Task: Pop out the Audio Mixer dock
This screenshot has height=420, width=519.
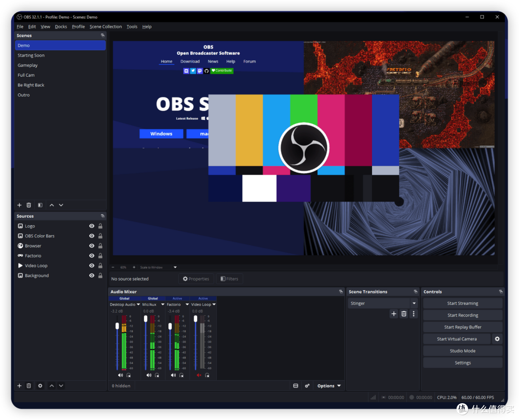Action: pyautogui.click(x=341, y=291)
